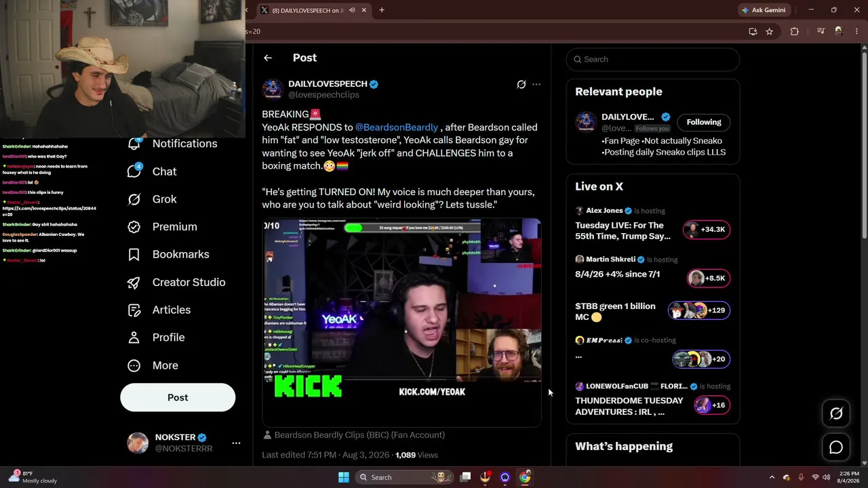The width and height of the screenshot is (868, 488).
Task: Bookmark this page with the star icon
Action: pos(769,31)
